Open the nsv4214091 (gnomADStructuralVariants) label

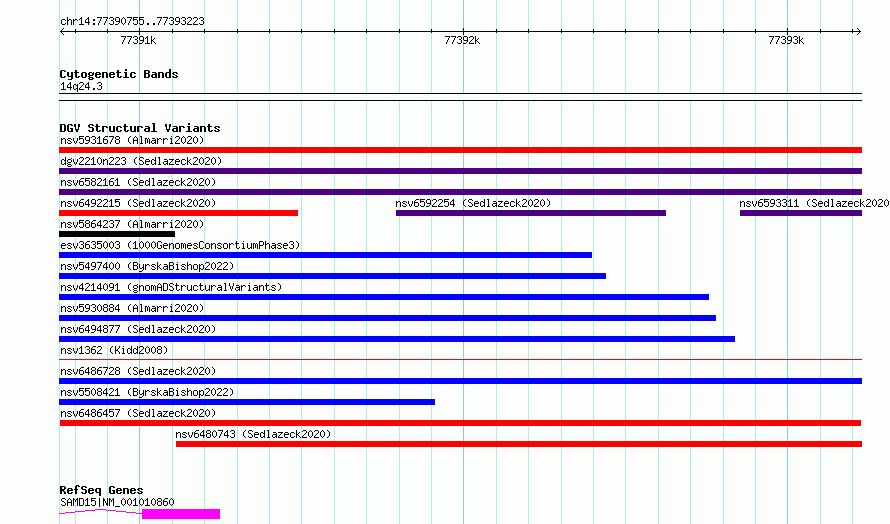click(x=171, y=287)
